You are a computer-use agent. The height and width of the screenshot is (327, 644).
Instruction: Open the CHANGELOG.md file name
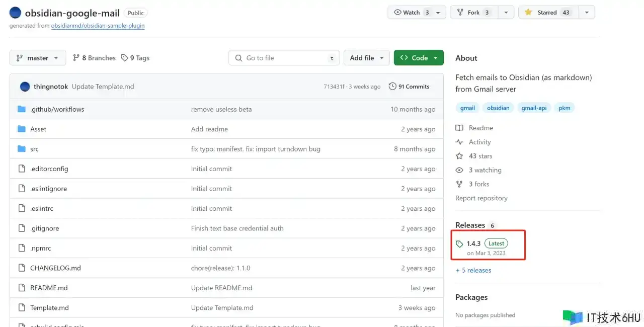point(55,268)
